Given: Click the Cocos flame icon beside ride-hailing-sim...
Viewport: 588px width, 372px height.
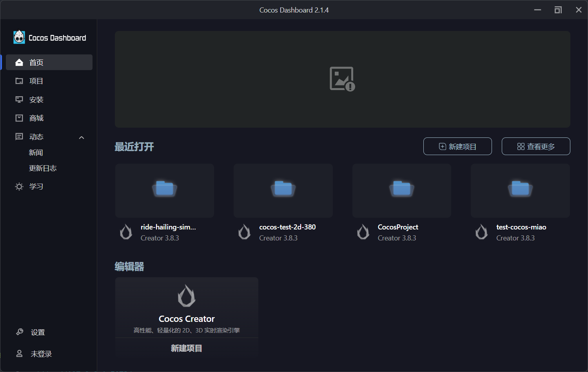Looking at the screenshot, I should (x=126, y=232).
